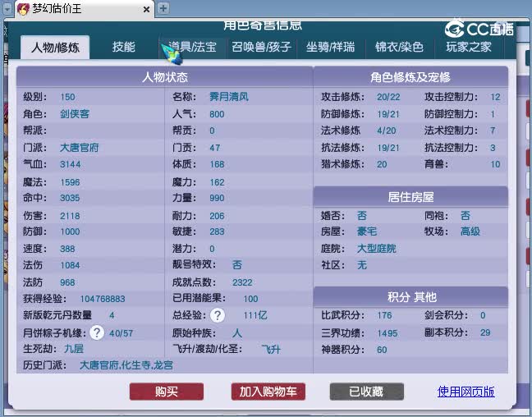532x417 pixels.
Task: Click 三界功绩 value 1495
Action: click(x=388, y=333)
